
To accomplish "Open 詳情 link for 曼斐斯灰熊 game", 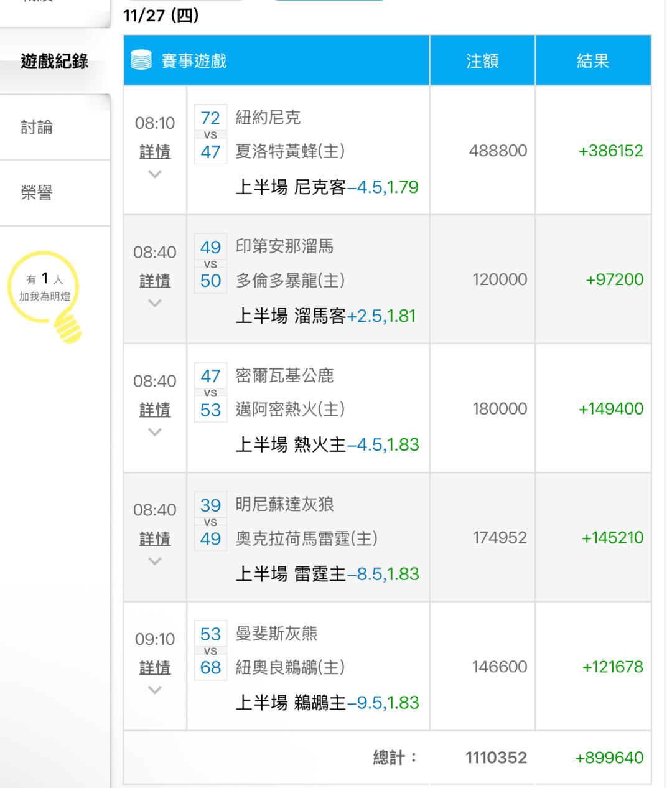I will (x=155, y=667).
